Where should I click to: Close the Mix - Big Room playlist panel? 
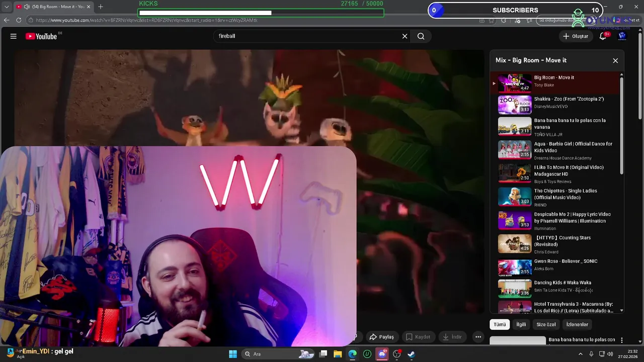[615, 60]
